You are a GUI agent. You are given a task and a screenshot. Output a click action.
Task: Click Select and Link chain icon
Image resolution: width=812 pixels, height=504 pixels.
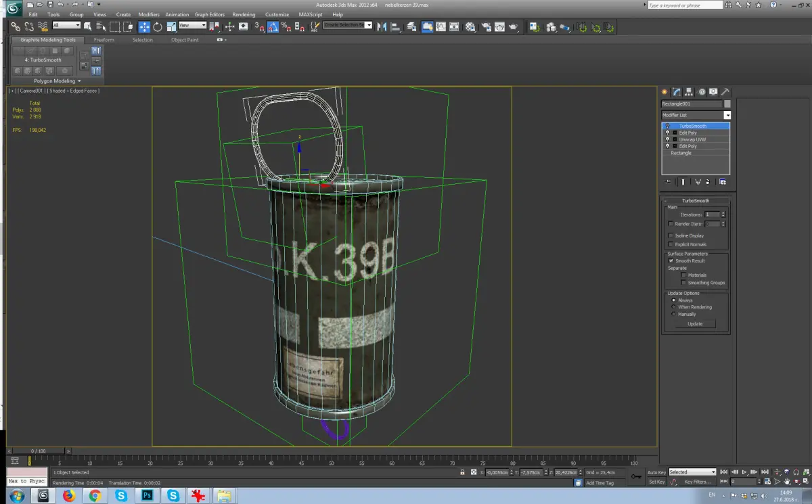(16, 27)
